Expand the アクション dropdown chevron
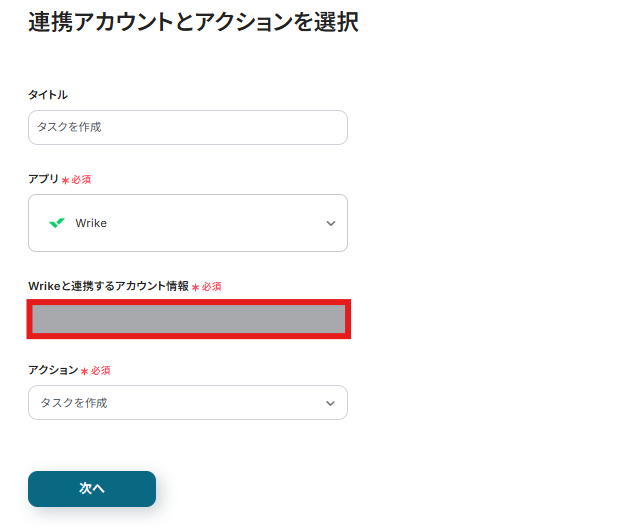 coord(331,403)
